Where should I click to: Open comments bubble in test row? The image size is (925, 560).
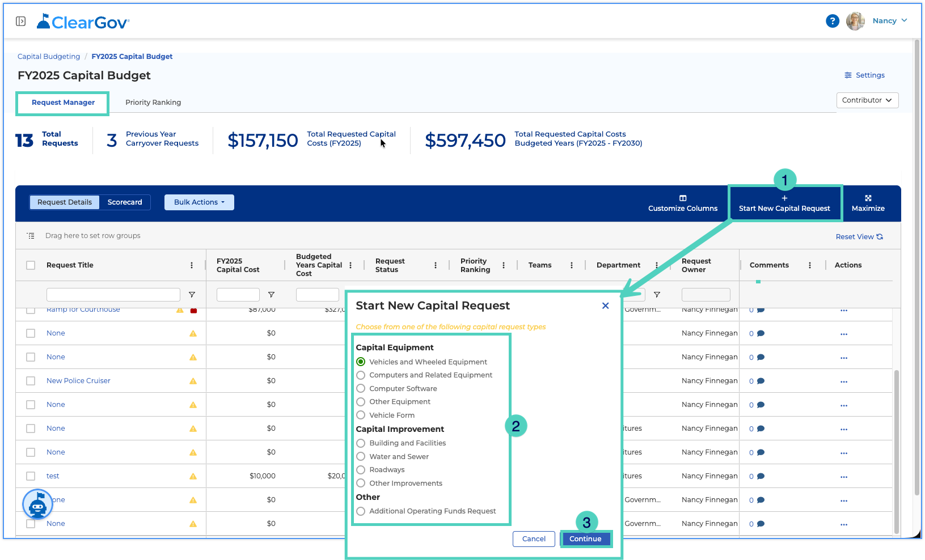tap(761, 476)
